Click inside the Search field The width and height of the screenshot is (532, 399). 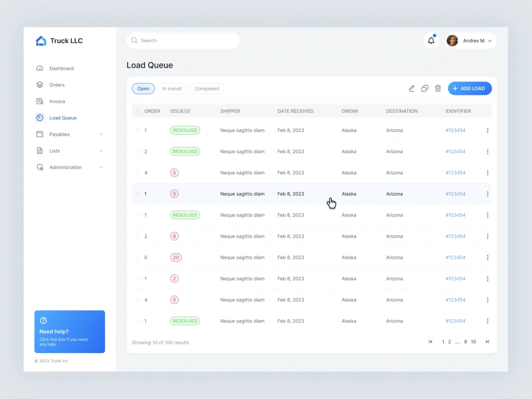coord(183,40)
